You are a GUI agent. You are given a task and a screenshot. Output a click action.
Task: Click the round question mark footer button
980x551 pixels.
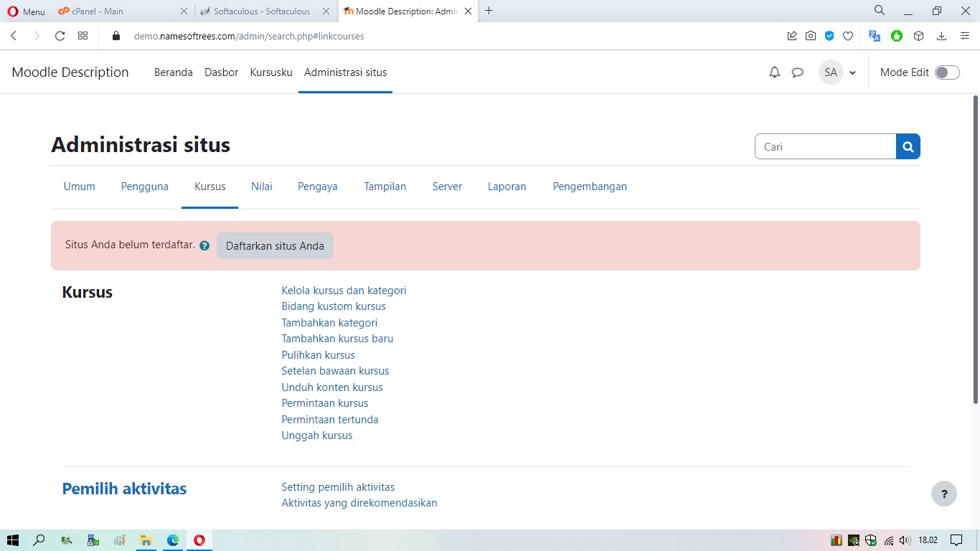click(x=944, y=494)
